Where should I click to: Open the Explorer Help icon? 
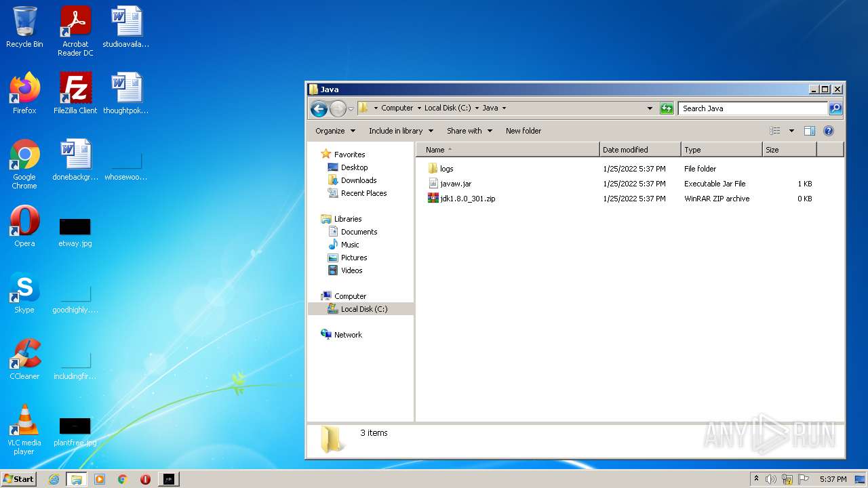pyautogui.click(x=828, y=131)
